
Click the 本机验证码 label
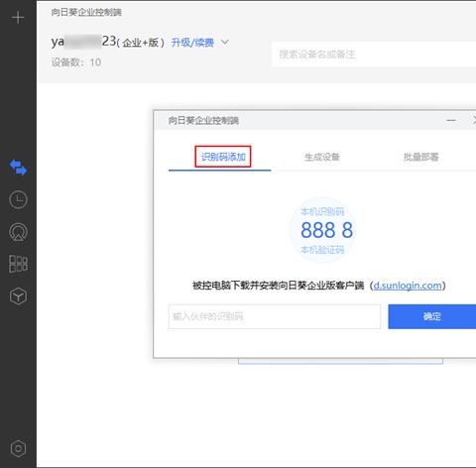(x=322, y=250)
